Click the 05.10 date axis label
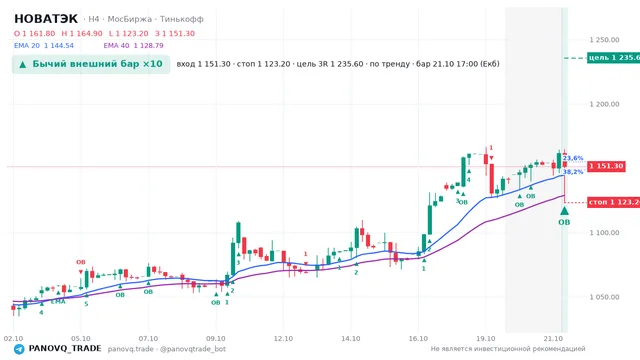Screen dimensions: 640x360 (x=81, y=338)
